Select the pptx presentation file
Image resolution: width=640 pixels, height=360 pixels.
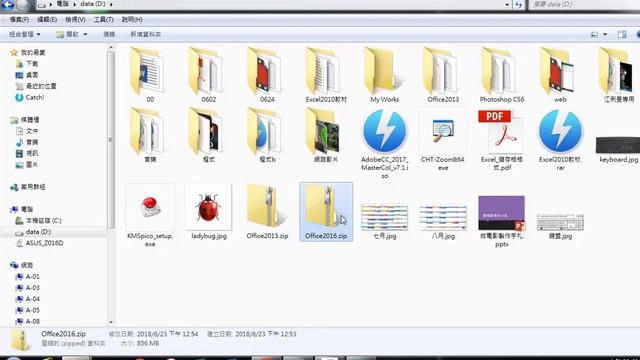pos(502,221)
